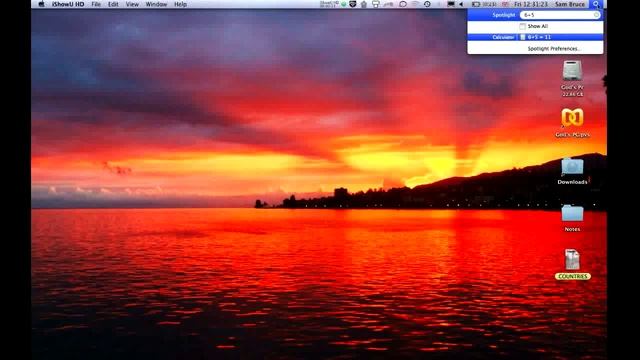This screenshot has height=360, width=640.
Task: Click the Calculator icon in result row
Action: tap(523, 37)
